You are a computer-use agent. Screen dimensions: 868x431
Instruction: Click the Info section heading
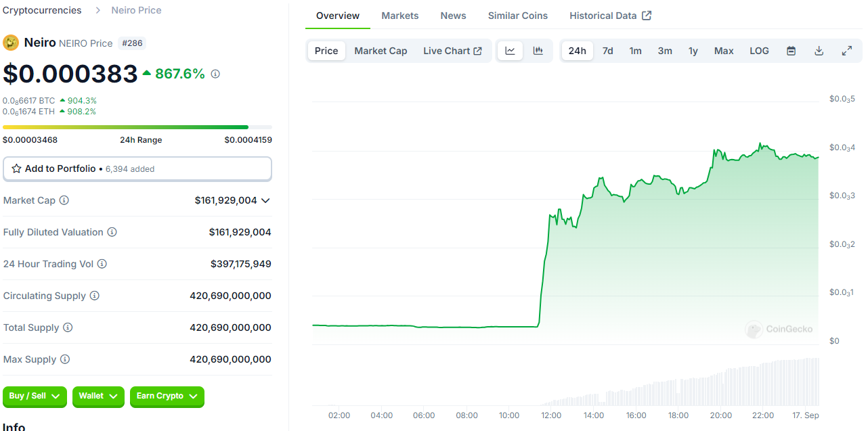tap(14, 426)
